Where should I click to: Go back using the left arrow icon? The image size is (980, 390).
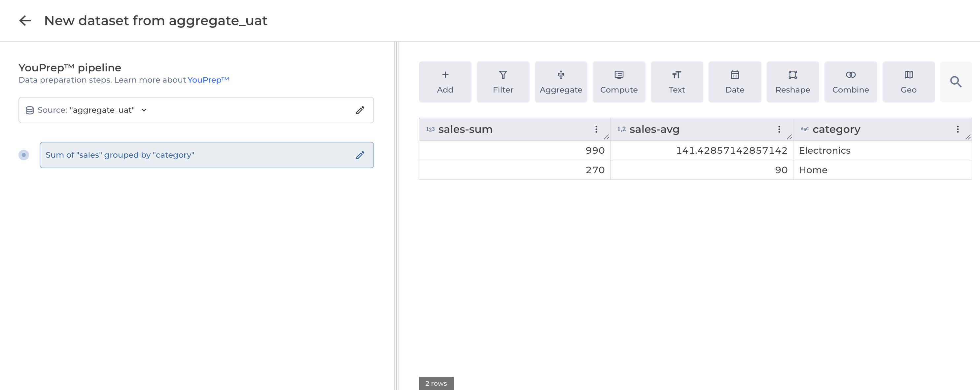coord(25,20)
